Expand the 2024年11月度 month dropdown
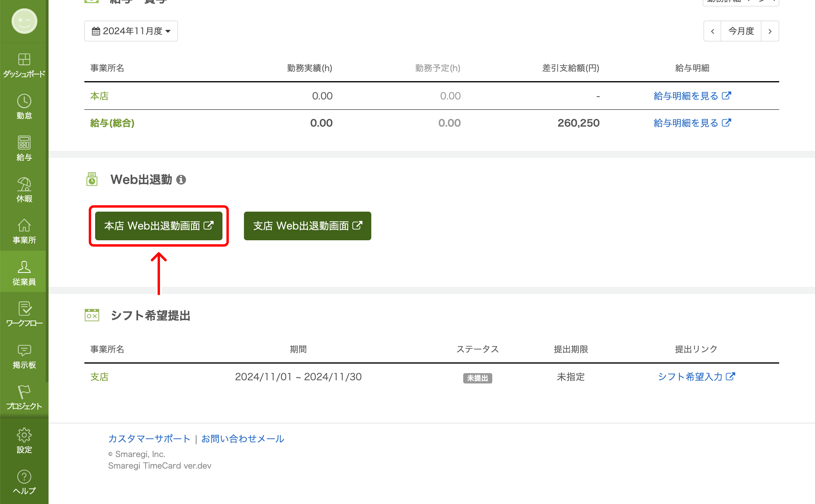Image resolution: width=815 pixels, height=504 pixels. [x=131, y=31]
